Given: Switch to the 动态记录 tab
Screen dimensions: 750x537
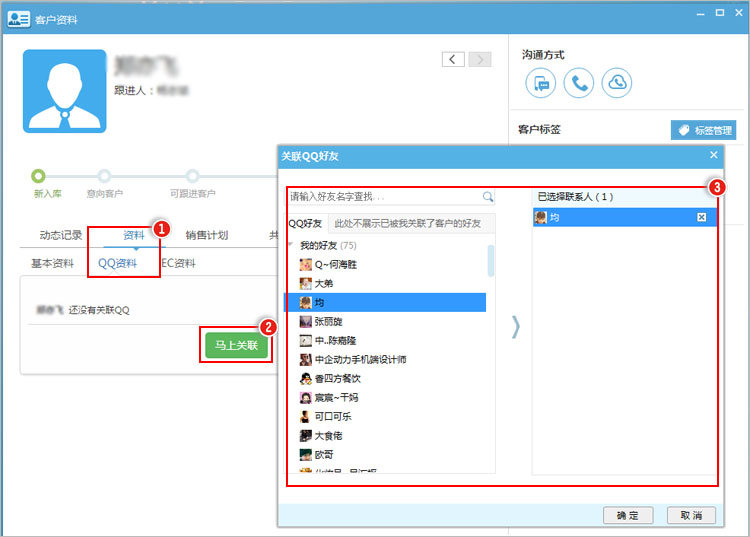Looking at the screenshot, I should click(x=61, y=235).
